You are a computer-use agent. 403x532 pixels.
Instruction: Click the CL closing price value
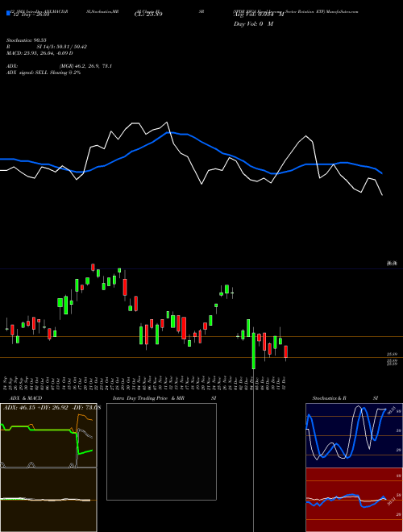coord(148,15)
